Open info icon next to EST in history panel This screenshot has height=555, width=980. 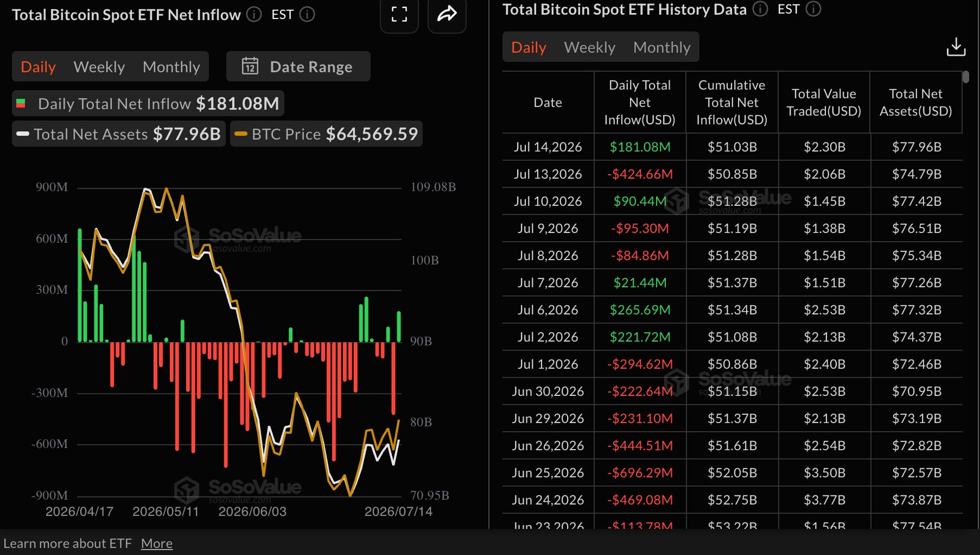pyautogui.click(x=813, y=9)
